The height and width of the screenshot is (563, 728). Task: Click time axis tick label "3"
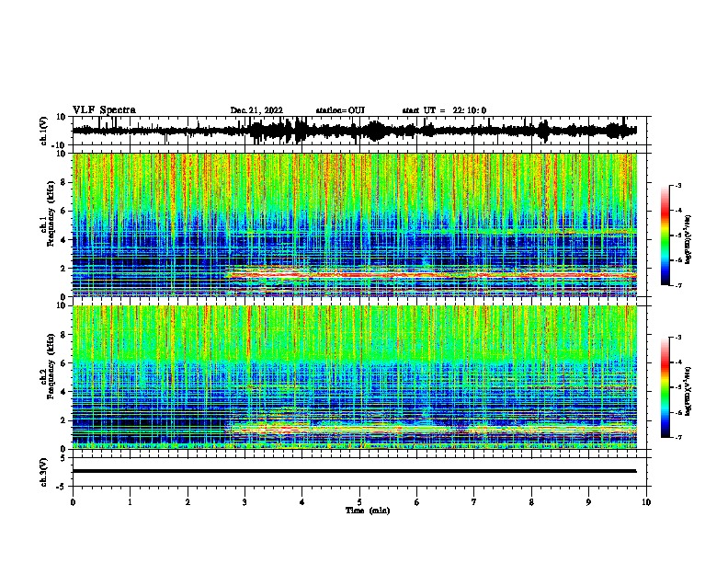tap(245, 502)
